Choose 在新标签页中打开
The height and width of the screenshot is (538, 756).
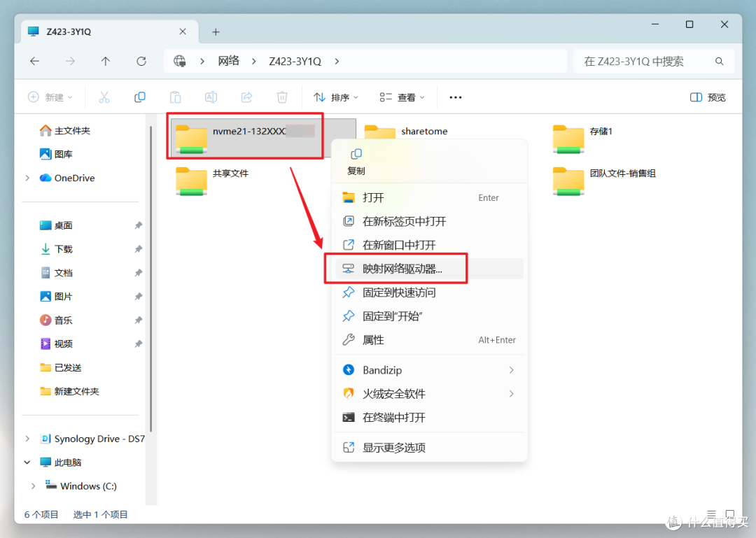[429, 221]
